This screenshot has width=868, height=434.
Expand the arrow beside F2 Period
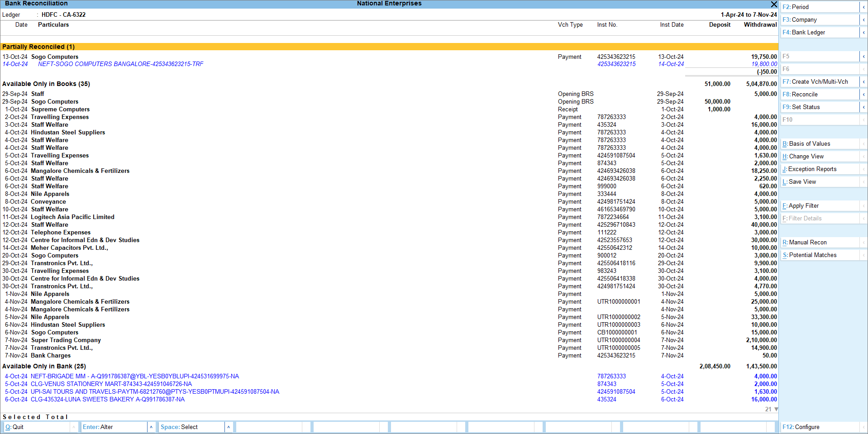tap(863, 7)
